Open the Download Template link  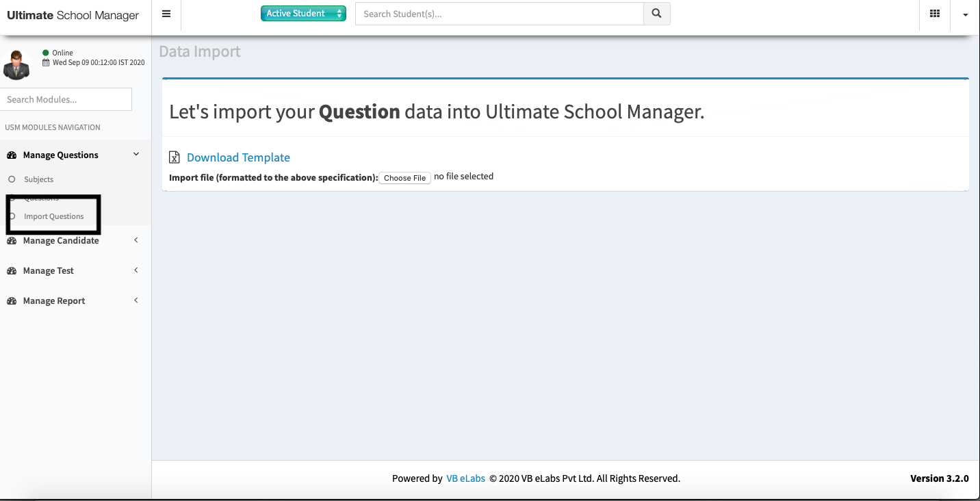(x=238, y=157)
